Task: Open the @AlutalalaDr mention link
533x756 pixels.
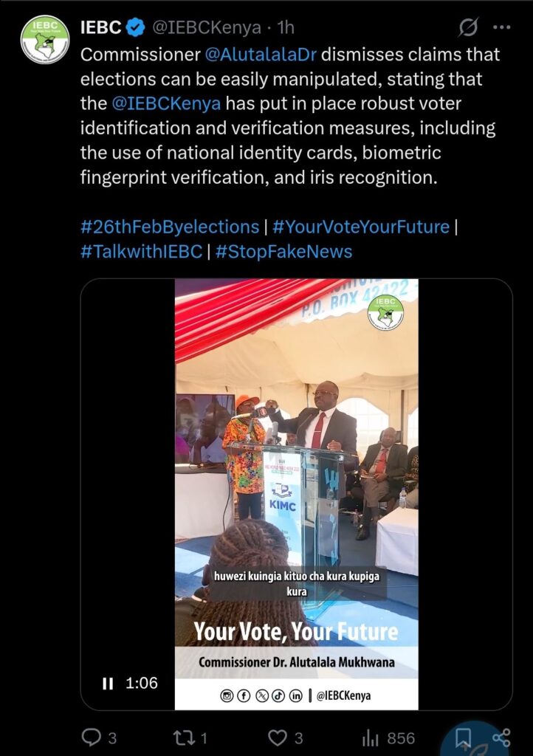Action: point(261,55)
